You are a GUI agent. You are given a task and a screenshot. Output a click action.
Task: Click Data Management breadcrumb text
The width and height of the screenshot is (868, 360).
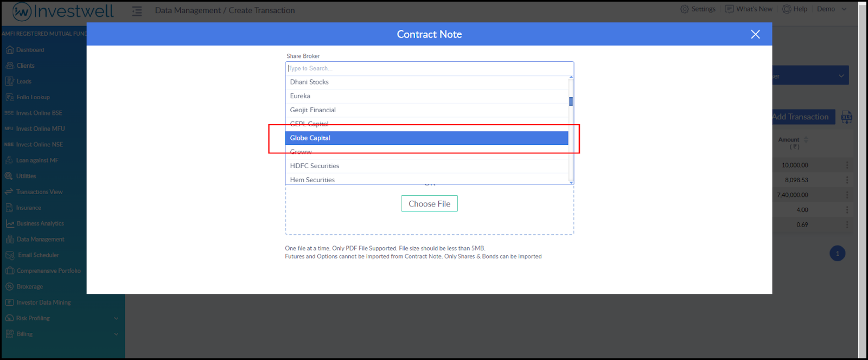(188, 10)
